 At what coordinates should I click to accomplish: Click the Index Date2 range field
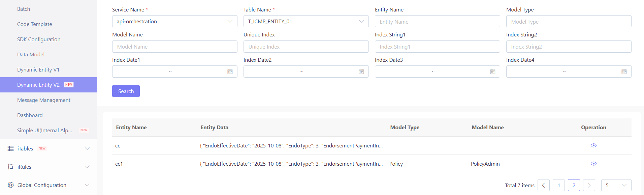point(306,72)
